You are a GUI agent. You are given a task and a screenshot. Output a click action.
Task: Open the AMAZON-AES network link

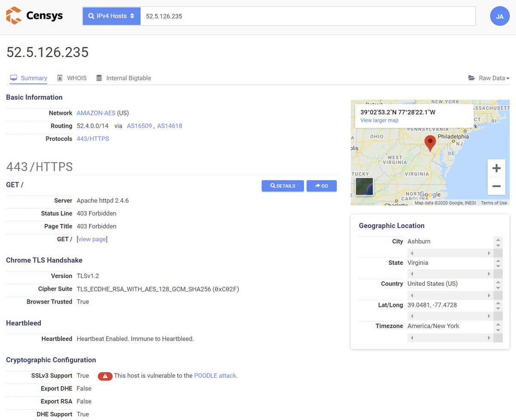click(96, 113)
